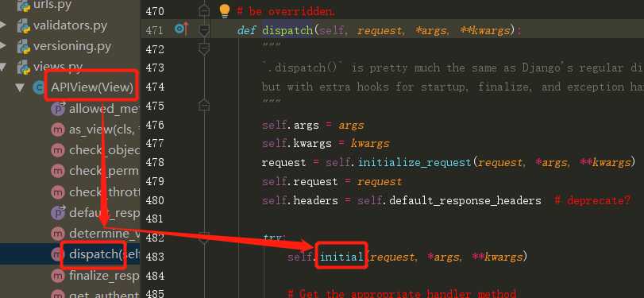This screenshot has width=644, height=298.
Task: Expand the validators.py tree node arrow
Action: [4, 25]
